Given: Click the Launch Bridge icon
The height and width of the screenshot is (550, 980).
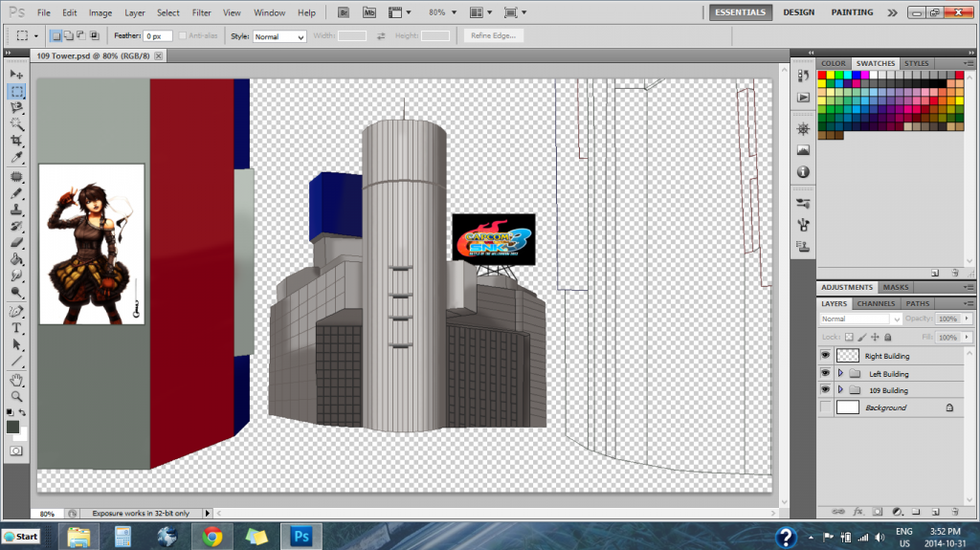Looking at the screenshot, I should click(345, 12).
